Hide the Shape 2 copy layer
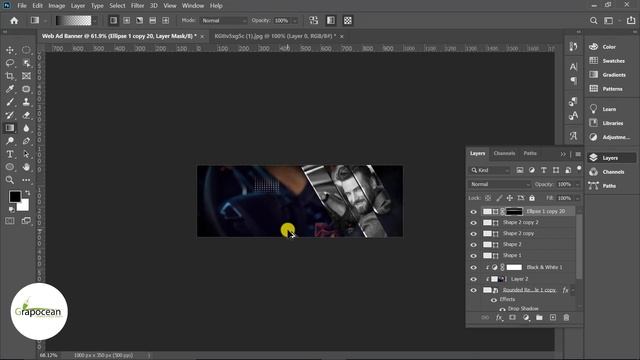This screenshot has height=360, width=640. point(473,234)
